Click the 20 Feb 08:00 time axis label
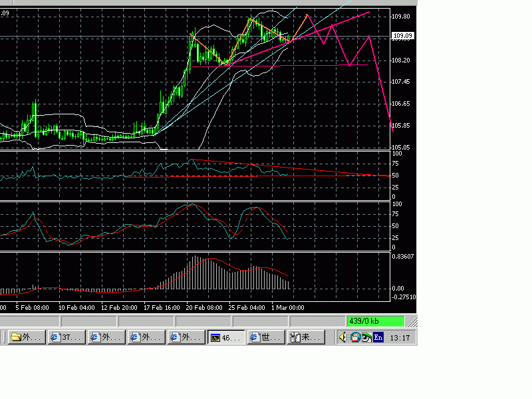Viewport: 532px width, 399px height. [x=204, y=308]
